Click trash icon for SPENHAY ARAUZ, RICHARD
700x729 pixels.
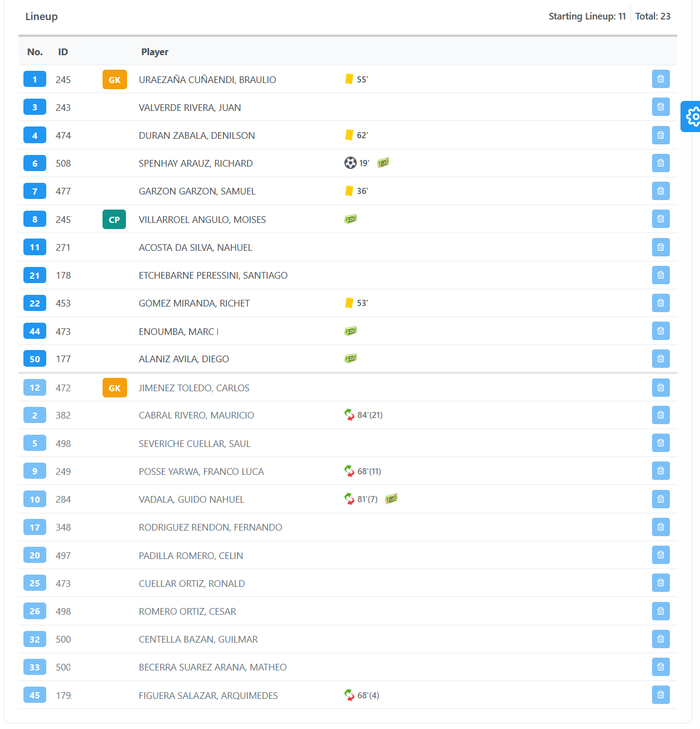click(660, 163)
